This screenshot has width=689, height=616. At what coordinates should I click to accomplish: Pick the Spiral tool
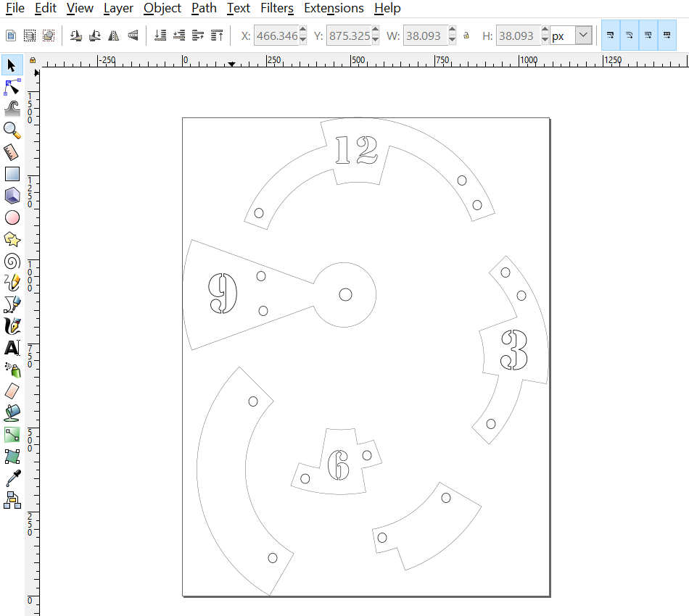click(x=12, y=261)
